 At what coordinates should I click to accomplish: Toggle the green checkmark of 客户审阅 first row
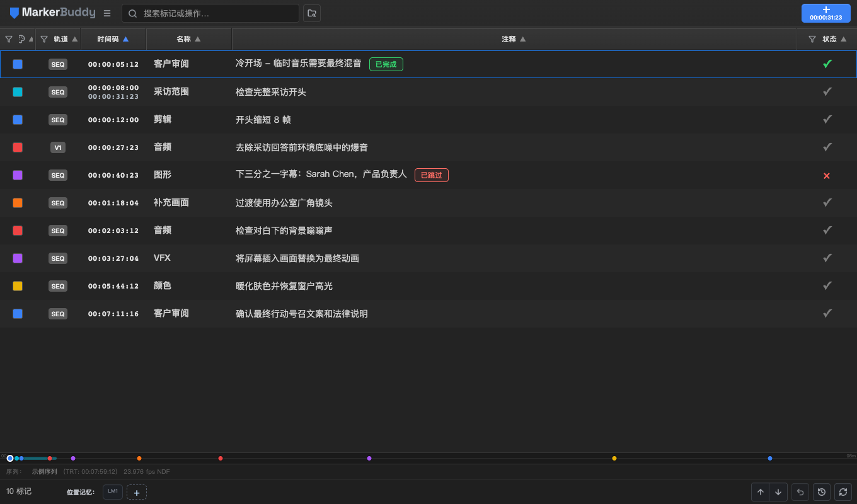[x=827, y=64]
